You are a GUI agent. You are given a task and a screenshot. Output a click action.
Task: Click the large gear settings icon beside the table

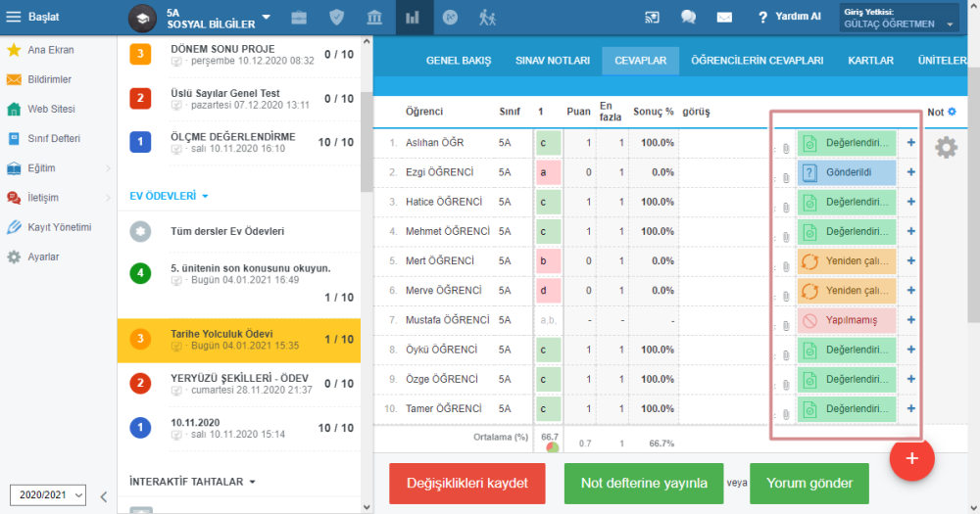(x=946, y=148)
